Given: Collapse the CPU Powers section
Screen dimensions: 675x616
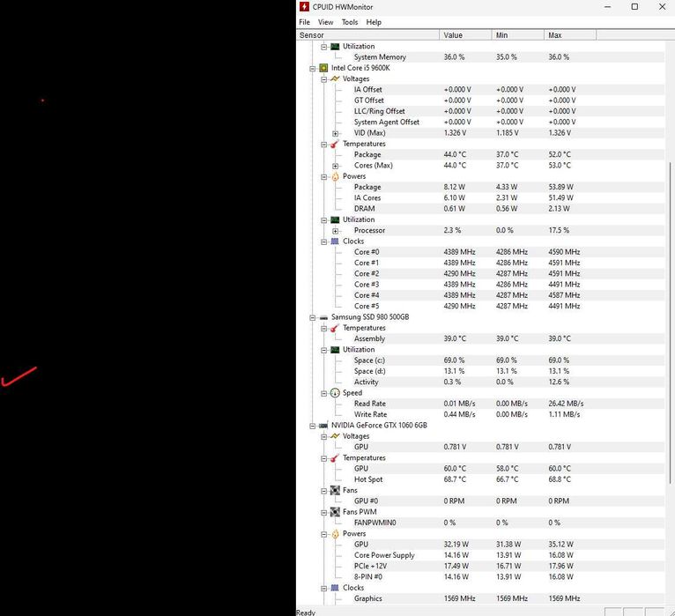Looking at the screenshot, I should click(324, 176).
